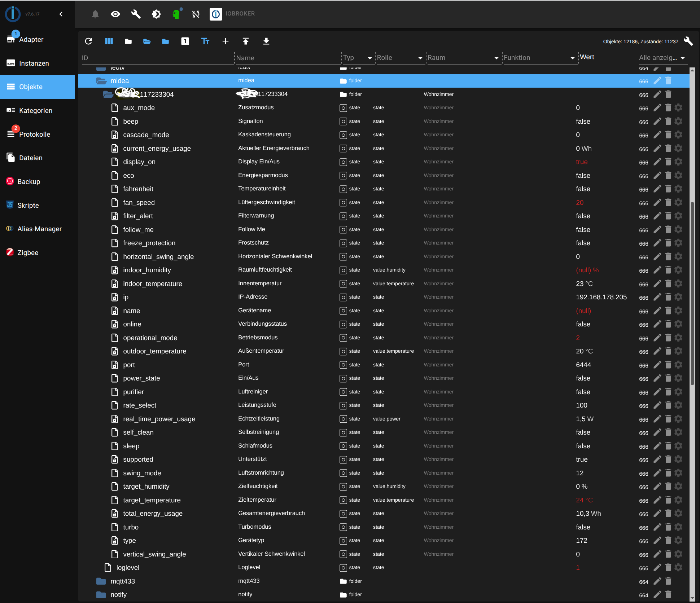The width and height of the screenshot is (700, 603).
Task: Click the expand one level icon
Action: tap(185, 41)
